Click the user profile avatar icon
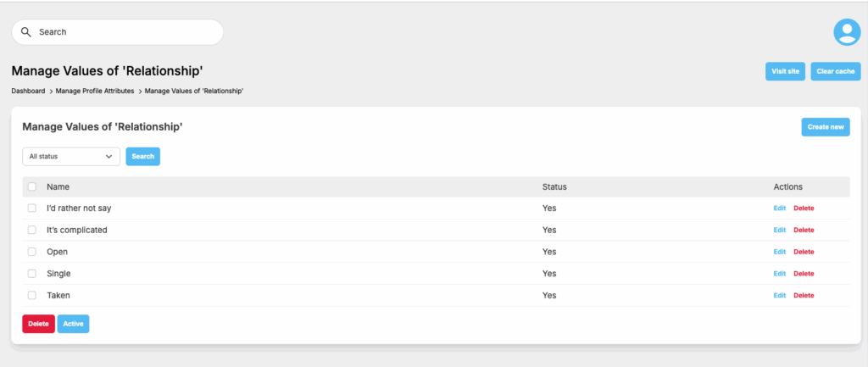Screen dimensions: 868x367 847,32
